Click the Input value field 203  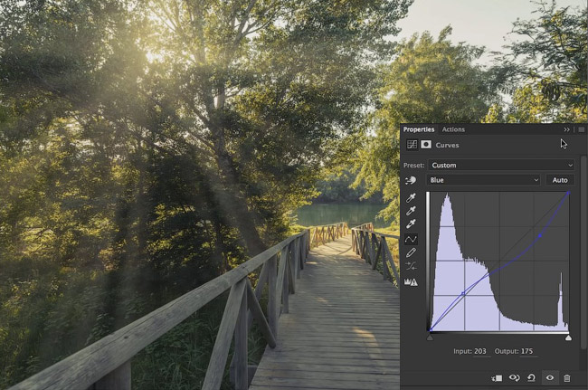480,351
